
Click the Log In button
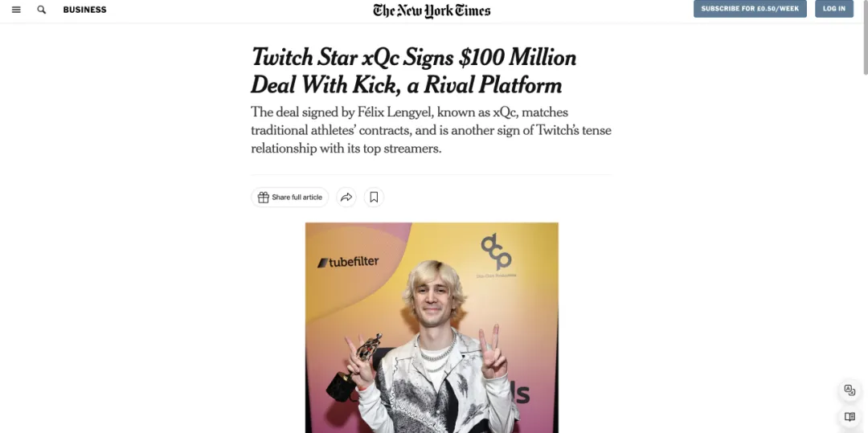[833, 9]
